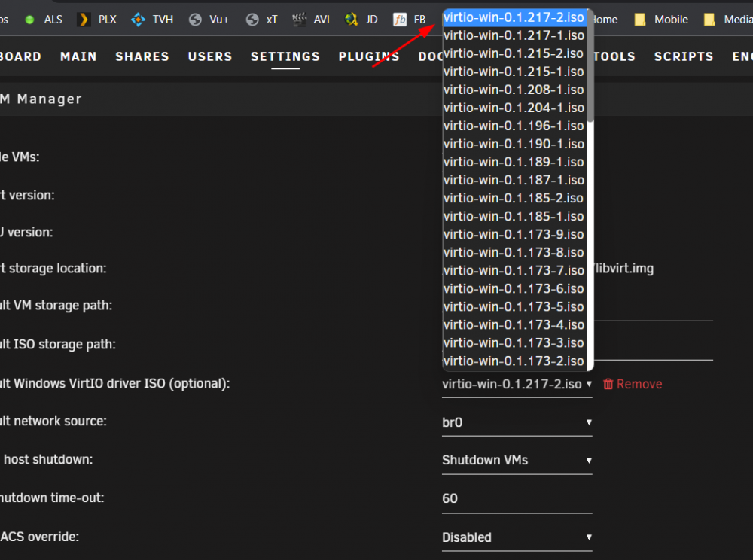This screenshot has width=753, height=560.
Task: Select virtio-win-0.1.185-2.iso in the list
Action: (x=514, y=198)
